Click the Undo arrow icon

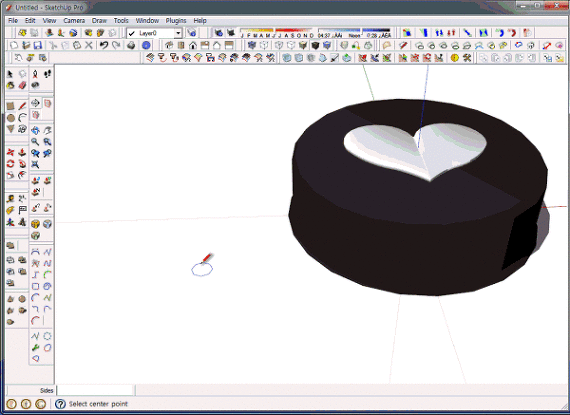tap(104, 45)
